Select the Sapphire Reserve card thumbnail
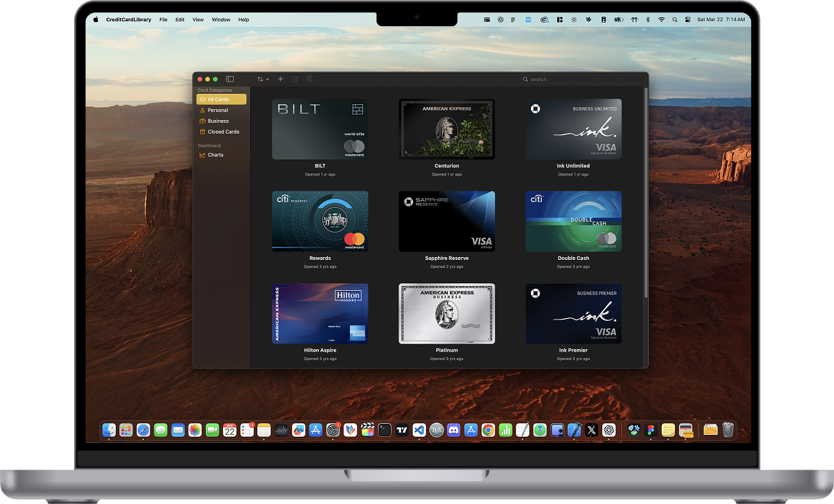 tap(446, 221)
